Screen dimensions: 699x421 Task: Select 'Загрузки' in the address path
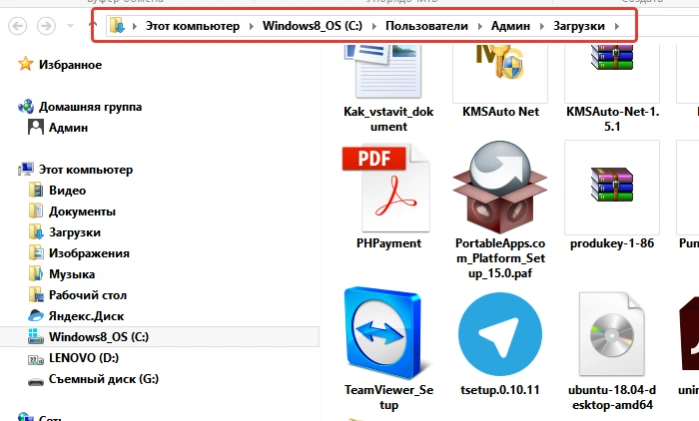point(579,26)
